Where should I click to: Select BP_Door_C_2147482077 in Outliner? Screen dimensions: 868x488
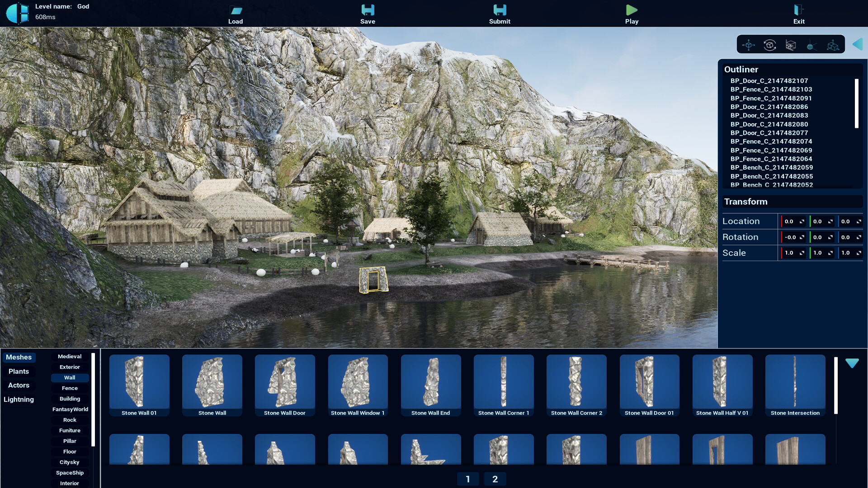point(769,133)
